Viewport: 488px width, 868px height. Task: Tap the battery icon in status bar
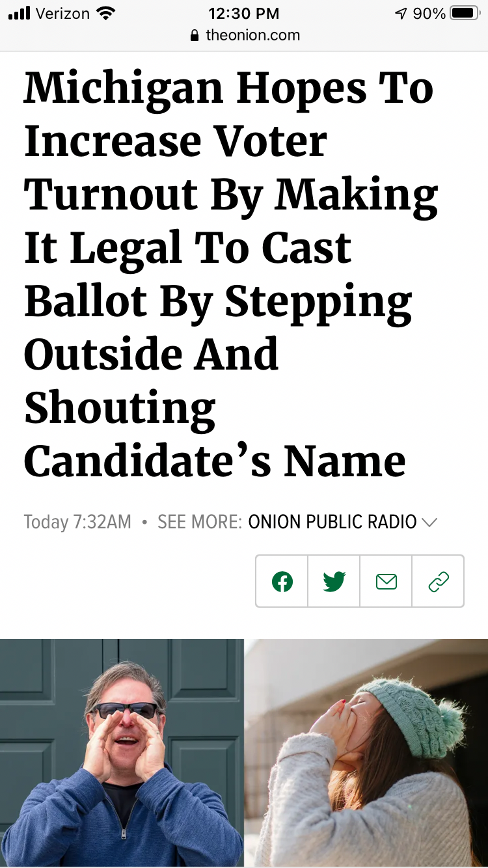tap(465, 13)
